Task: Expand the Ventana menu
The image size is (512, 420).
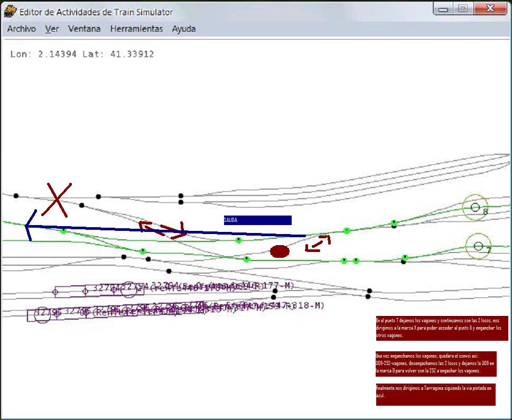Action: (x=84, y=29)
